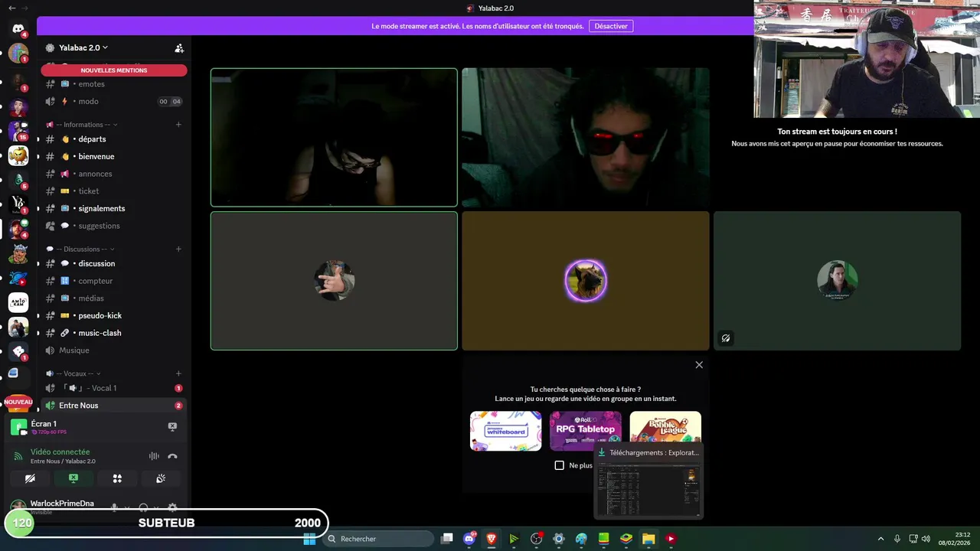Launch the Bobble League activity card
Viewport: 980px width, 551px height.
tap(665, 426)
